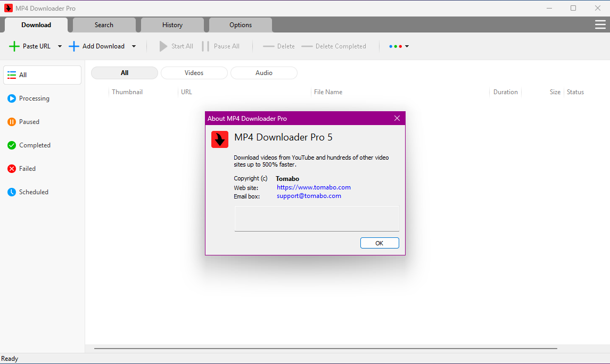610x364 pixels.
Task: Click the Status column header
Action: pos(575,92)
